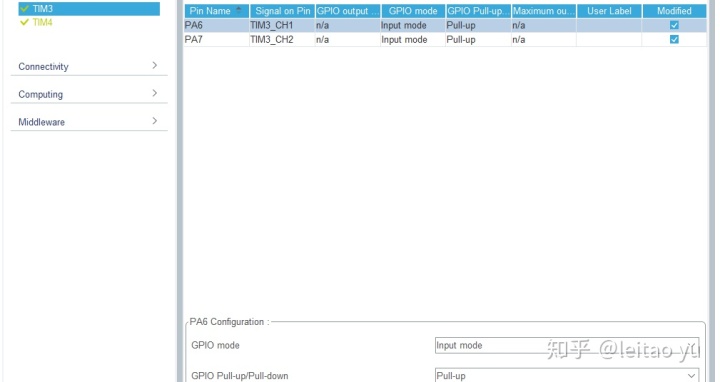Select the PA7 pin name cell
The width and height of the screenshot is (720, 382).
[217, 39]
